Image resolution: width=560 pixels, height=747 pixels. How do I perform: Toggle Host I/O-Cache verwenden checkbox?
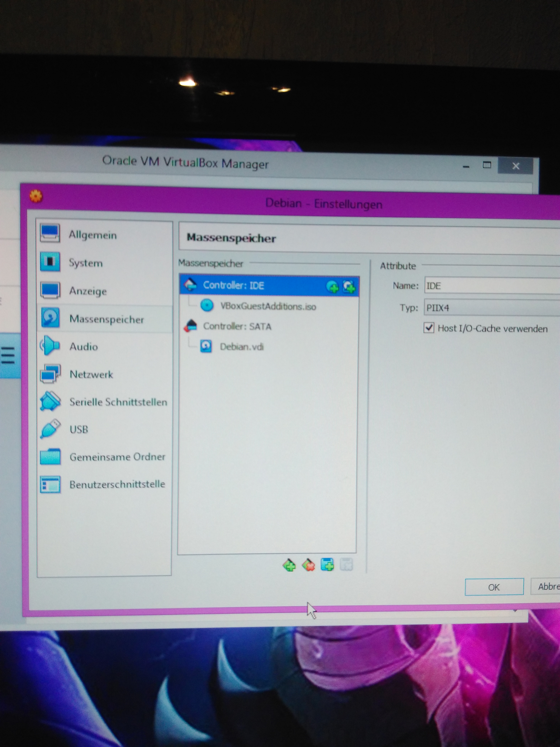point(429,328)
